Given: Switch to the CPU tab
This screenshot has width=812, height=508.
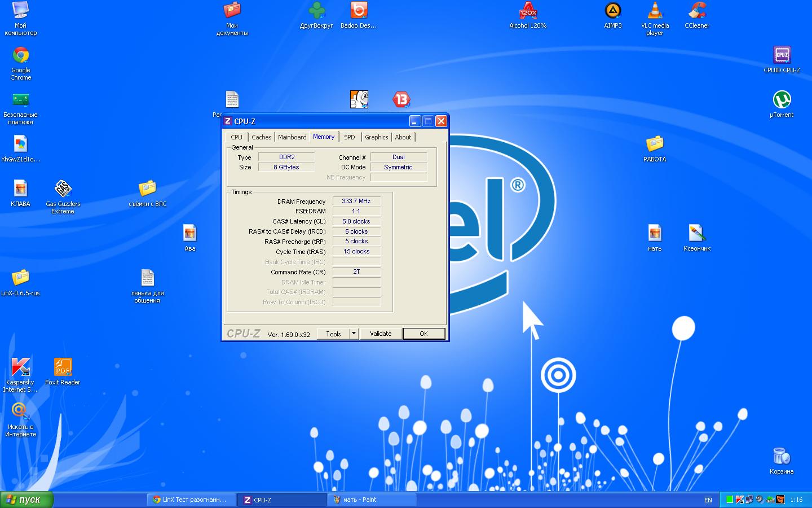Looking at the screenshot, I should [237, 137].
